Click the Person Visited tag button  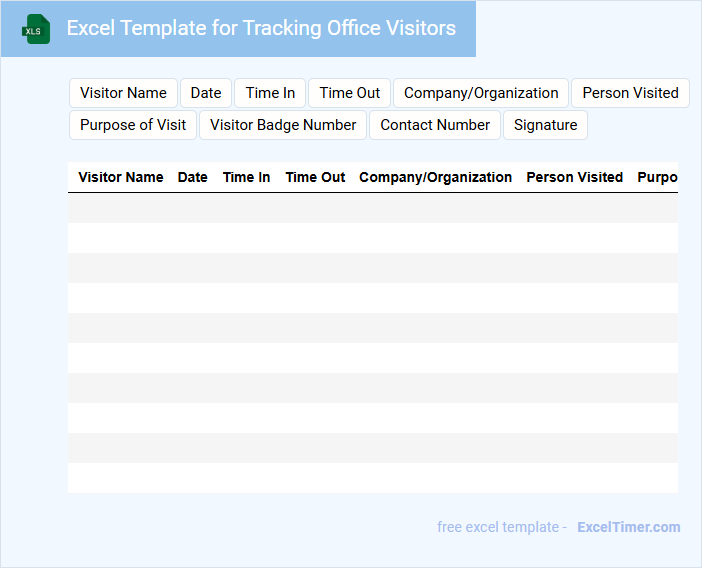pyautogui.click(x=630, y=93)
